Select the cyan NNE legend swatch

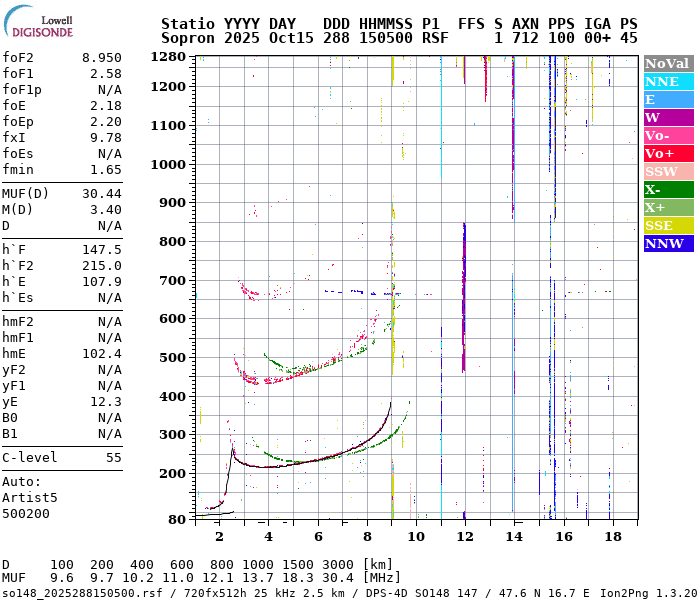667,81
